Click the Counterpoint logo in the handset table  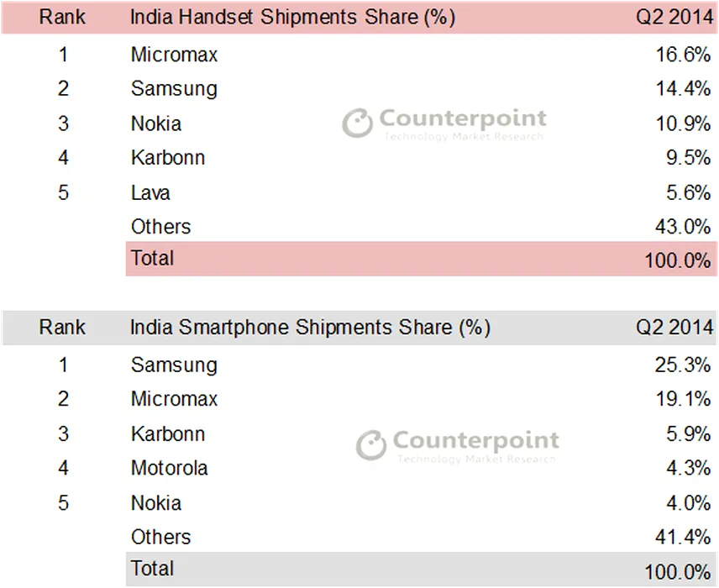[x=444, y=123]
